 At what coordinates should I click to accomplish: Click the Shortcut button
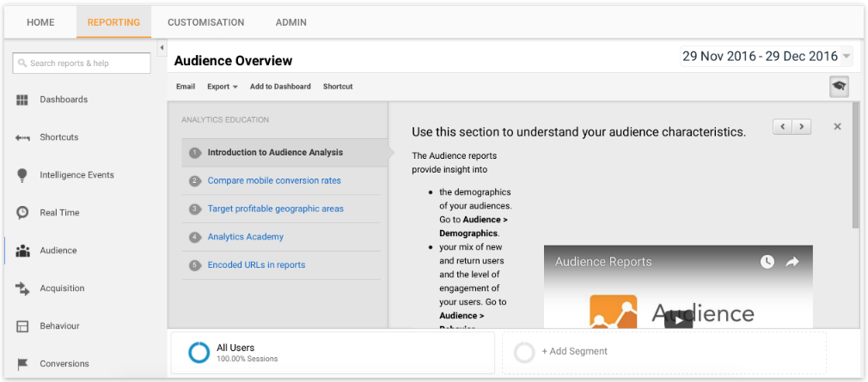338,87
